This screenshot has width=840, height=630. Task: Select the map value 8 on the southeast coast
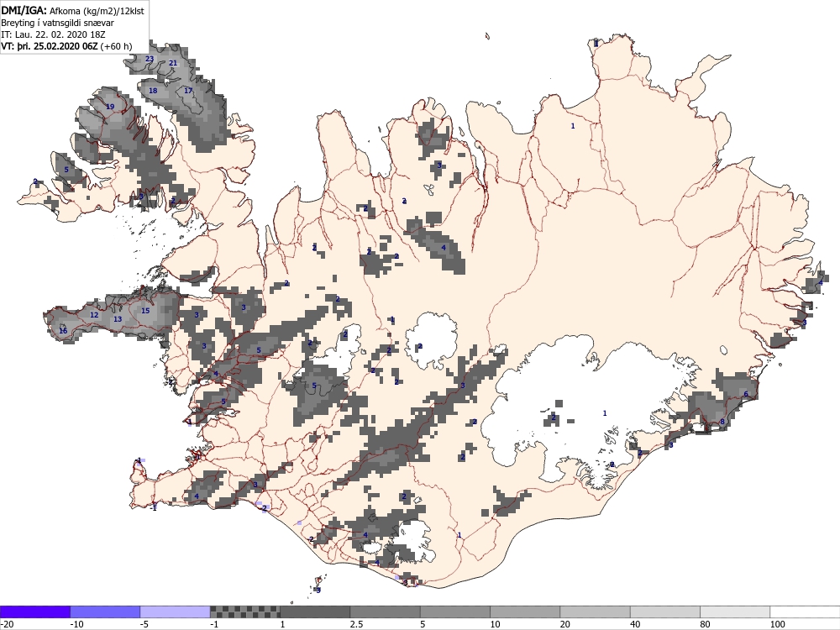[x=722, y=422]
